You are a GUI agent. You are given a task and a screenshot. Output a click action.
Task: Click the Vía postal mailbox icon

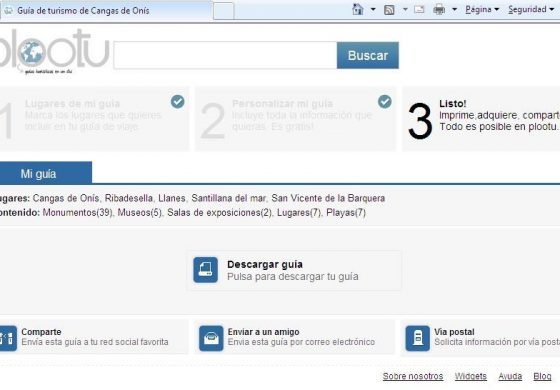418,338
